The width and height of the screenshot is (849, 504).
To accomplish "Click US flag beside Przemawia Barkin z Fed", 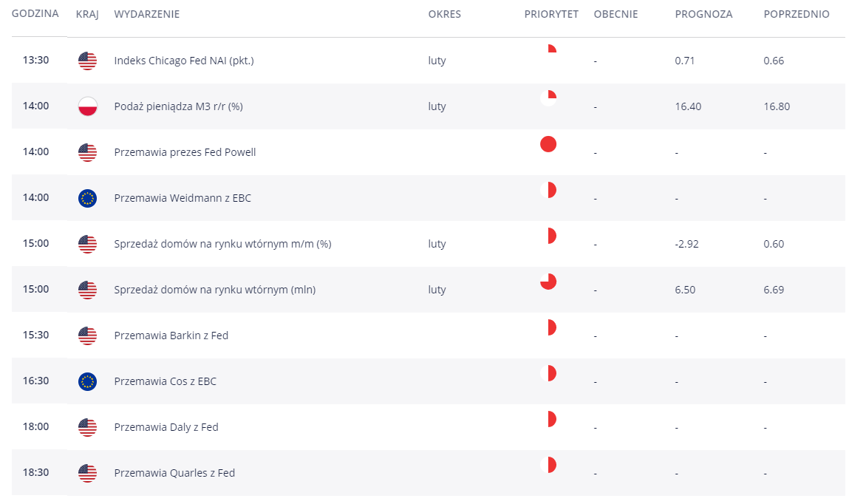I will [87, 336].
